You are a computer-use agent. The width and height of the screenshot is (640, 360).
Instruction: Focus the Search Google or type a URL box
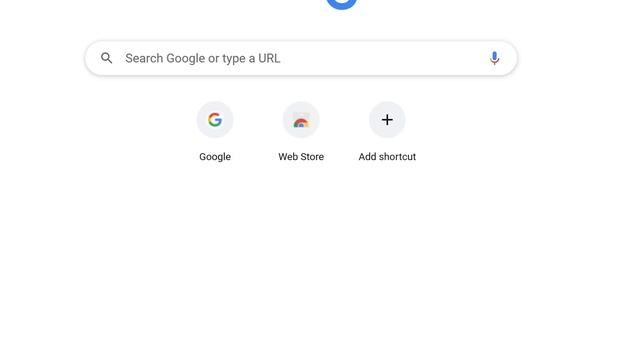(301, 58)
